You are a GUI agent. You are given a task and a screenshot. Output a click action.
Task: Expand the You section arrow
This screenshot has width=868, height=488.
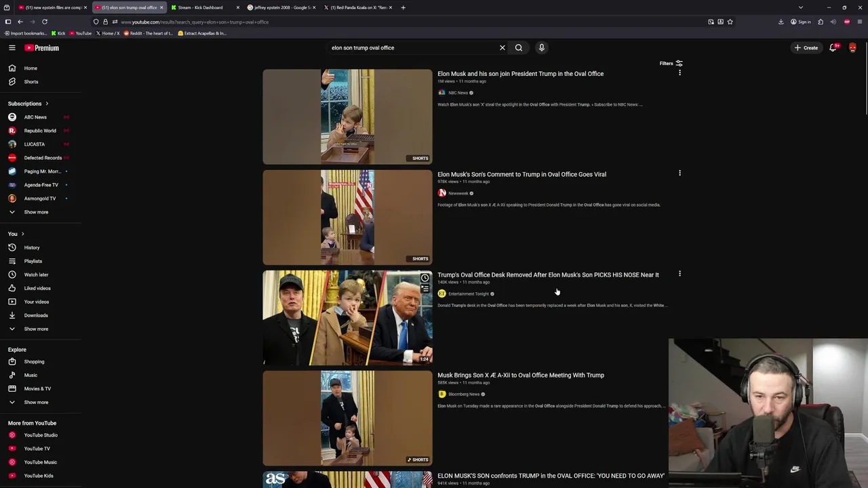tap(22, 234)
